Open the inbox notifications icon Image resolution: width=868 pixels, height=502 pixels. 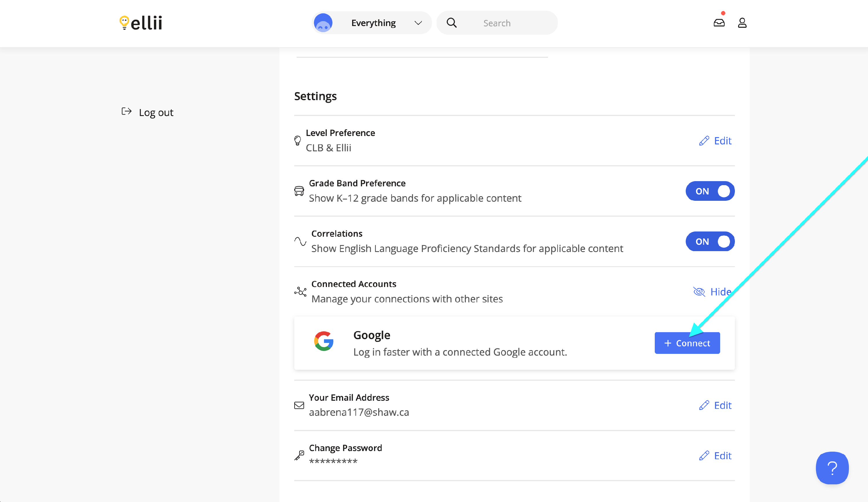pyautogui.click(x=719, y=23)
